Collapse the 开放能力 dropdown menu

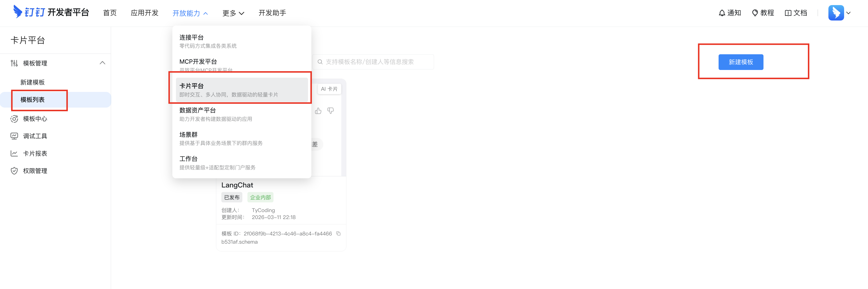tap(190, 13)
